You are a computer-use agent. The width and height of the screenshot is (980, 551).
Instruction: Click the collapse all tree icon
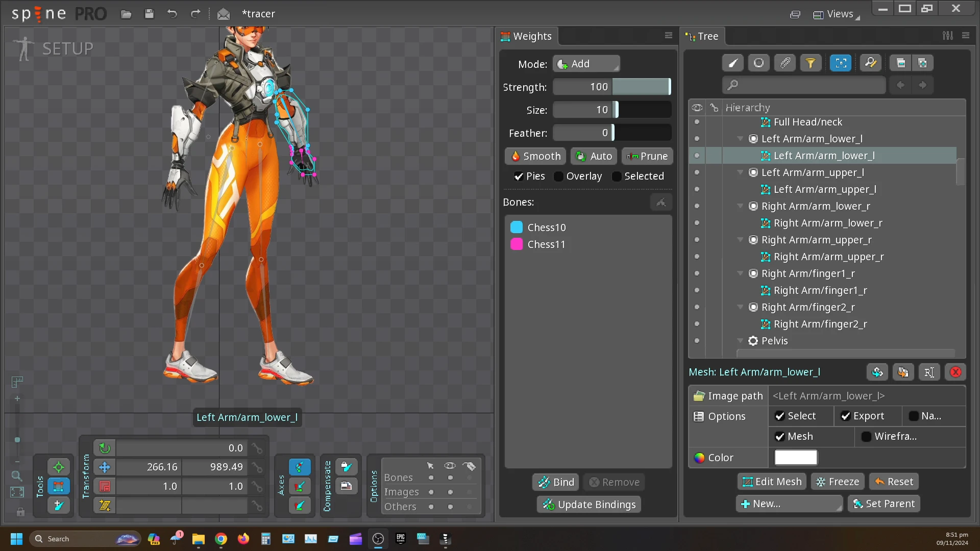[900, 63]
